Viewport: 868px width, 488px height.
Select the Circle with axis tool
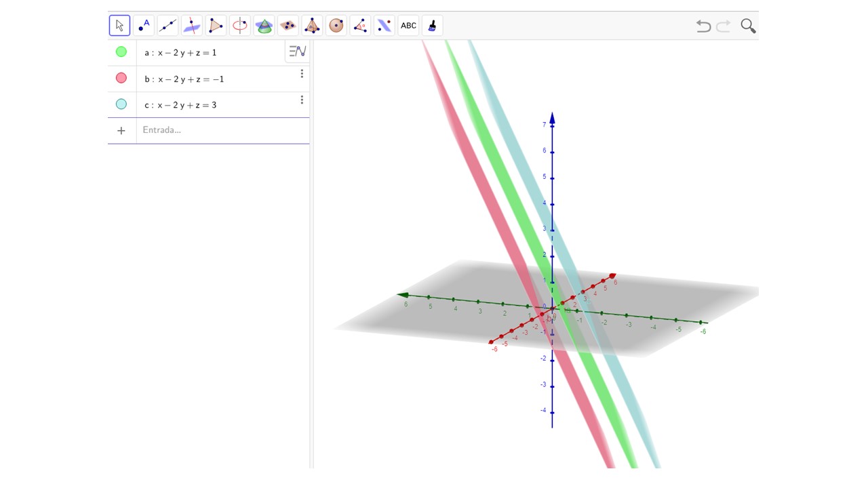point(239,26)
